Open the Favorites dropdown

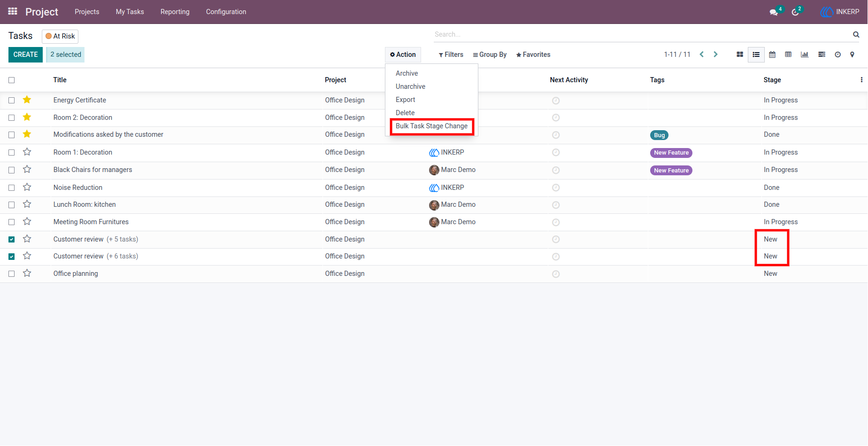tap(533, 55)
